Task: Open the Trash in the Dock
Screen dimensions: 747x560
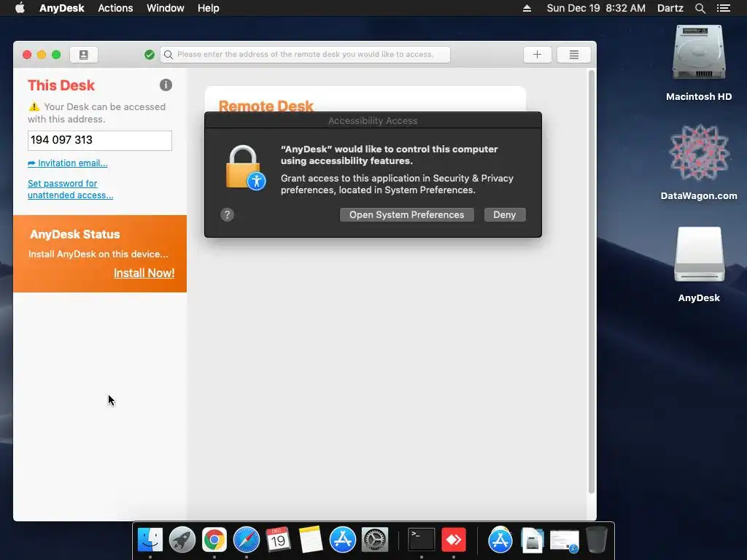Action: click(596, 540)
